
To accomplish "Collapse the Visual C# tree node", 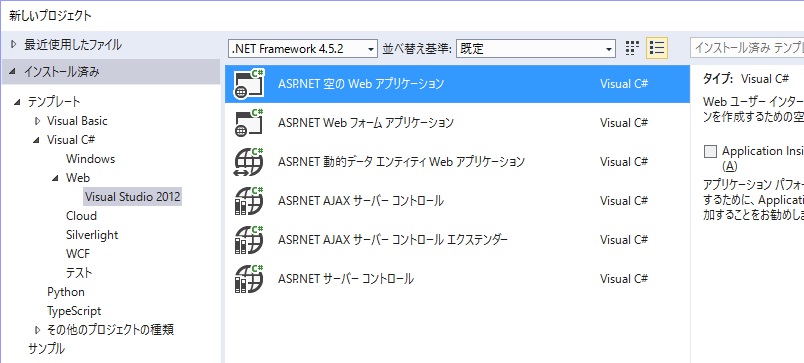I will 37,140.
